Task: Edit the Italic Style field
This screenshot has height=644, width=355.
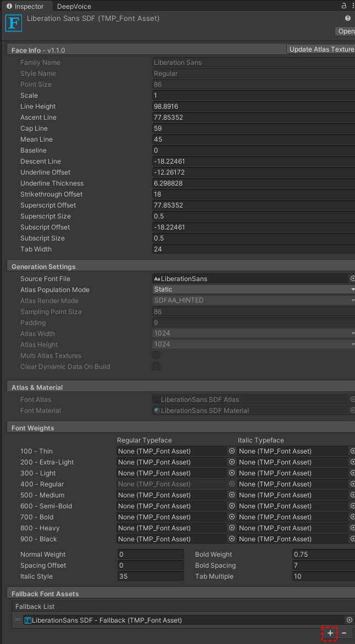Action: [x=151, y=576]
